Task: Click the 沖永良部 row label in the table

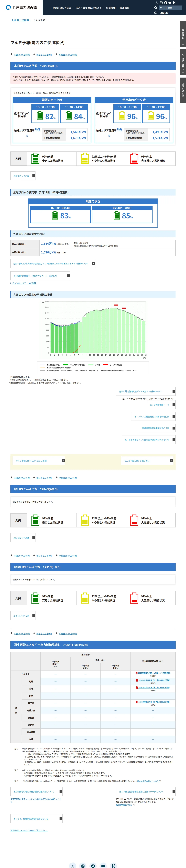Action: pos(31,732)
